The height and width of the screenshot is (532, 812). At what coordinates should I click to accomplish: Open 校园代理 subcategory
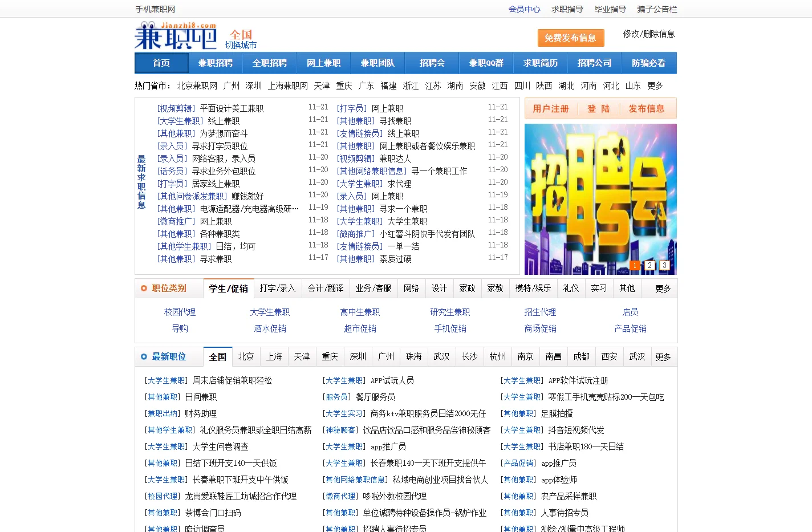[180, 312]
